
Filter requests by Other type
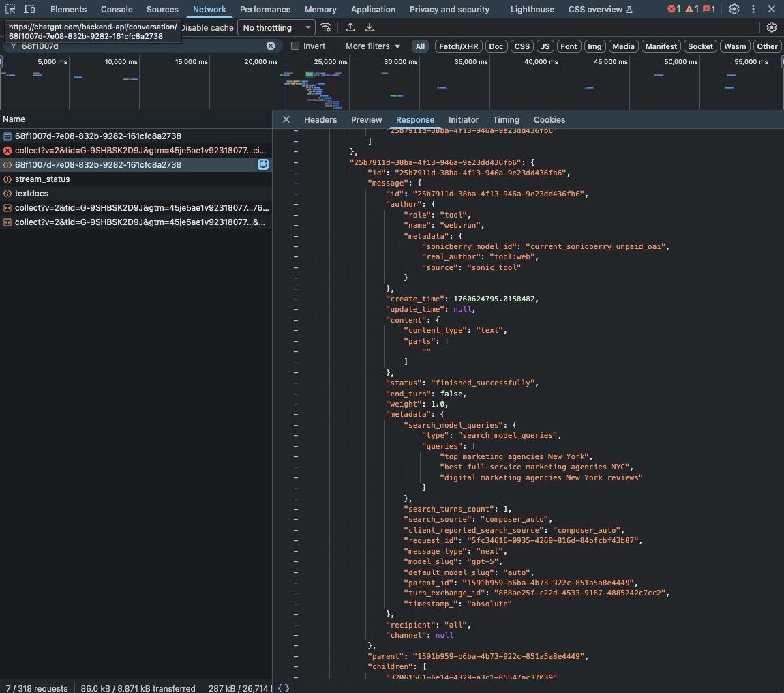coord(767,46)
